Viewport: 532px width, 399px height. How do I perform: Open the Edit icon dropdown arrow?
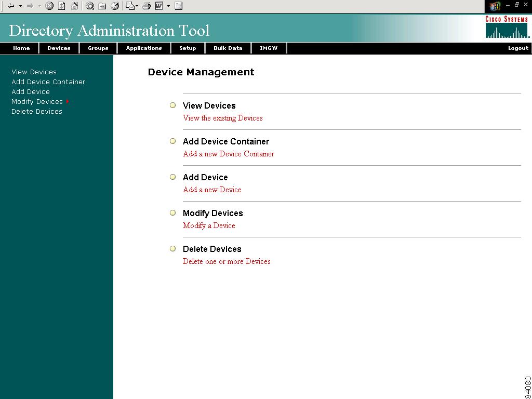[168, 6]
